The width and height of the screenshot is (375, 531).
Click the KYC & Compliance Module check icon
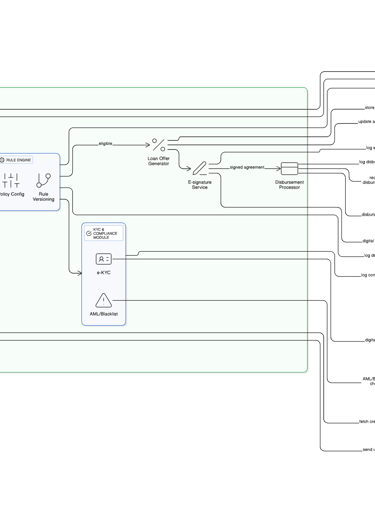tap(89, 233)
